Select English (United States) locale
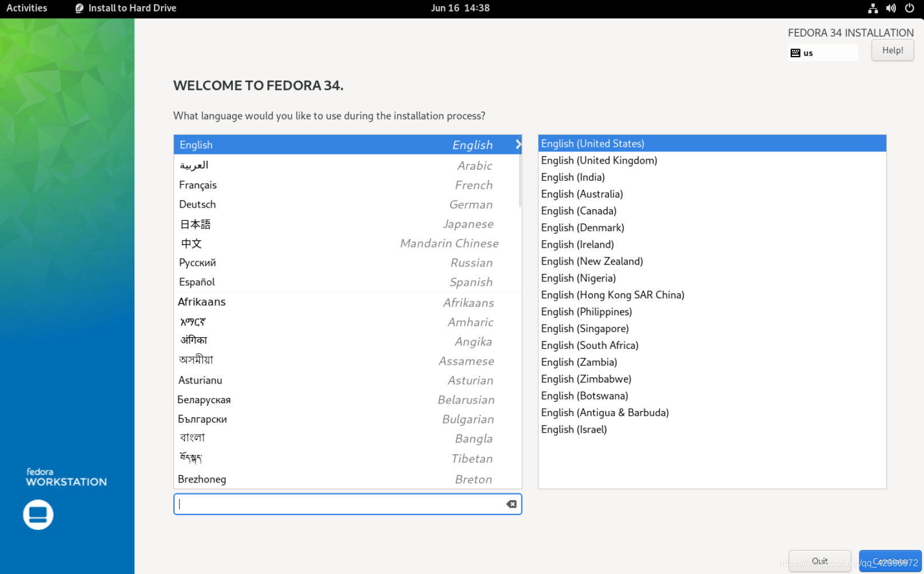 (712, 143)
